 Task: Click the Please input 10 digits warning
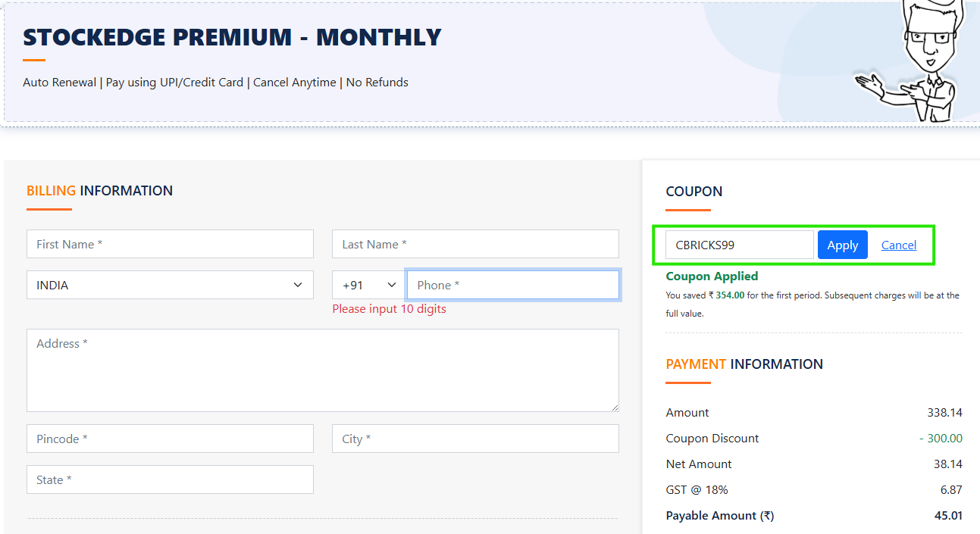pos(389,308)
